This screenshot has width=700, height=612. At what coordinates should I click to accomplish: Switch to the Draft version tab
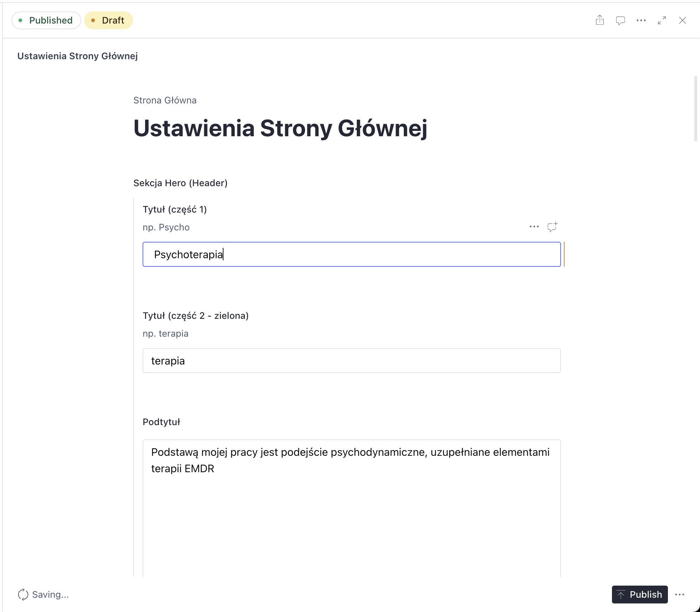coord(108,20)
